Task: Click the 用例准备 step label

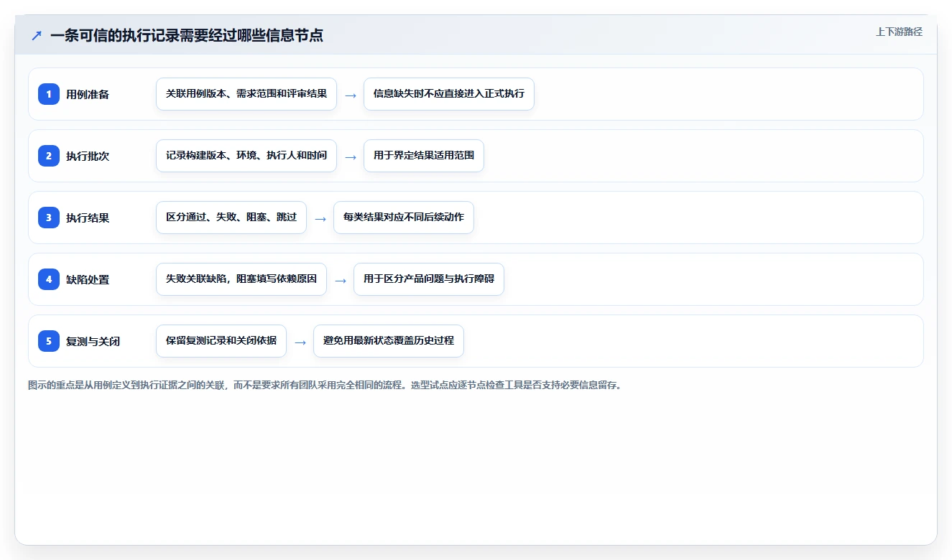Action: coord(88,94)
